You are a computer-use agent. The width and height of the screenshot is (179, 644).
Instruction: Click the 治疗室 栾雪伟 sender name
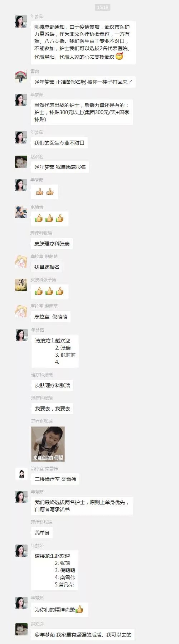point(44,469)
